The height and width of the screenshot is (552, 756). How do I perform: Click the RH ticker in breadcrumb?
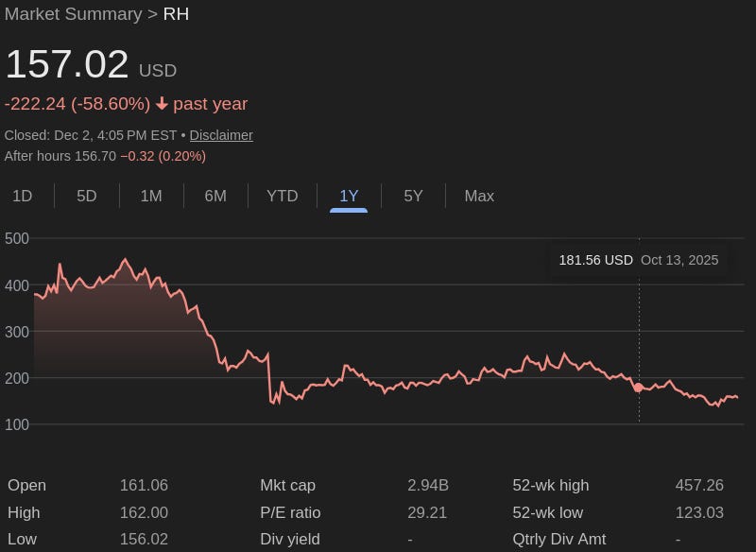point(176,14)
